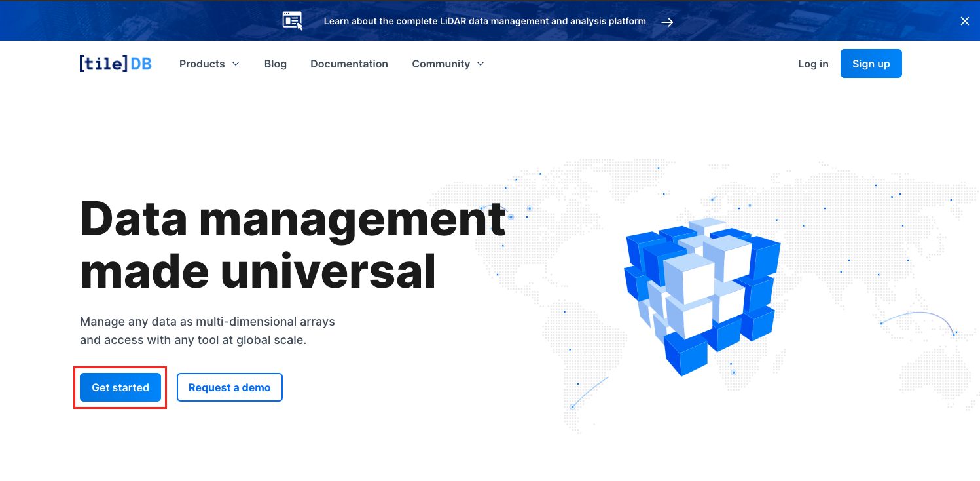
Task: Click the TileDB logo
Action: [115, 64]
